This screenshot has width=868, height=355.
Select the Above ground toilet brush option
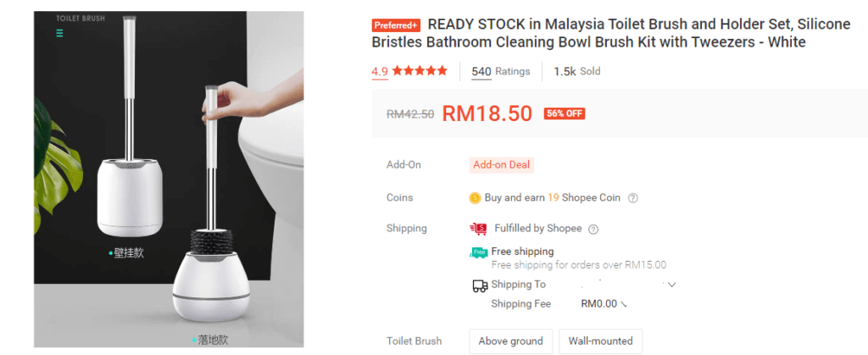point(511,341)
